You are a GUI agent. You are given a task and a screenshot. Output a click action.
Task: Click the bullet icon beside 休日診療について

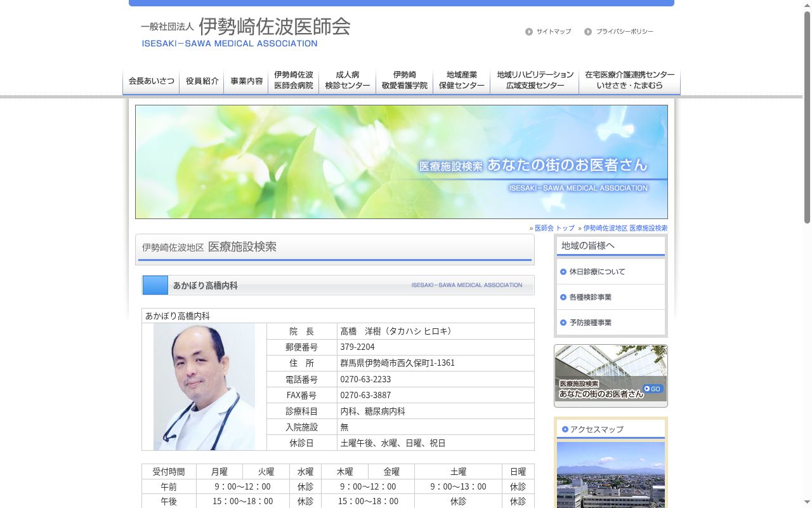coord(563,272)
